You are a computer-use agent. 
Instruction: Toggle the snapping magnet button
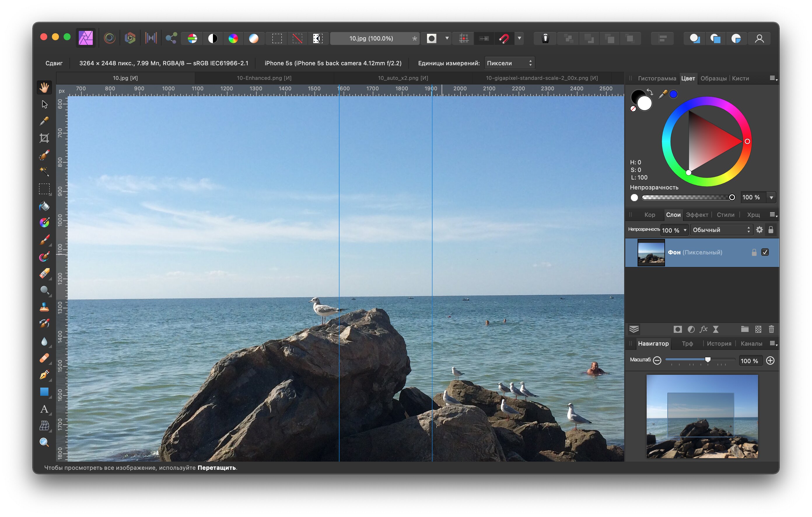[504, 38]
